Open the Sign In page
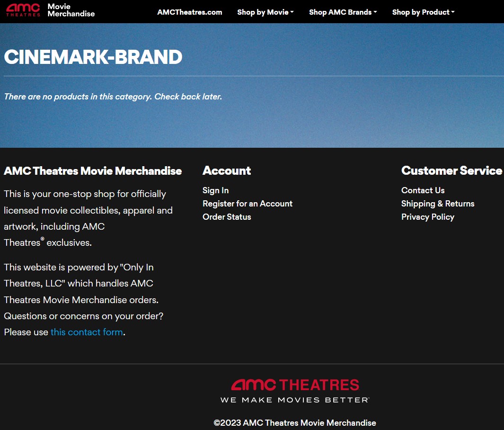The width and height of the screenshot is (504, 430). coord(215,190)
